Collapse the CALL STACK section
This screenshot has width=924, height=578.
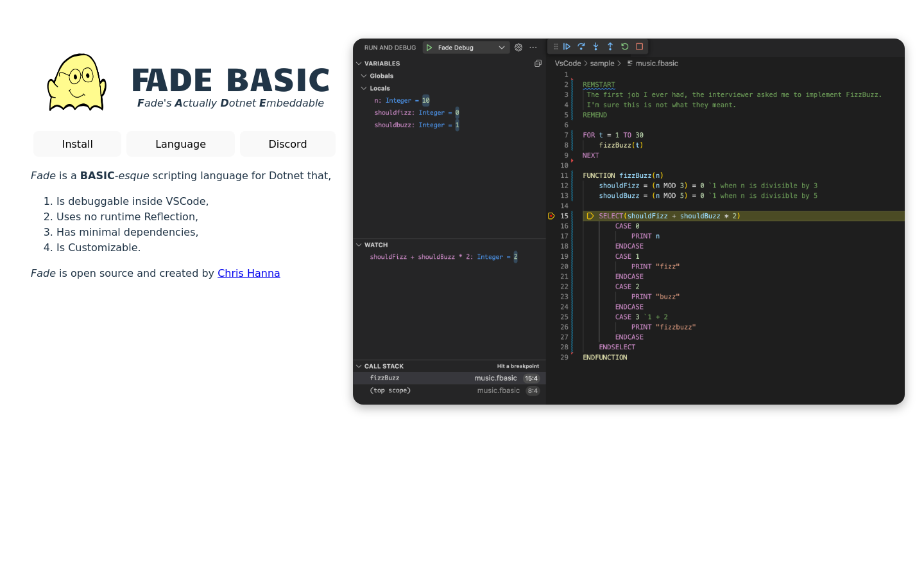(359, 366)
